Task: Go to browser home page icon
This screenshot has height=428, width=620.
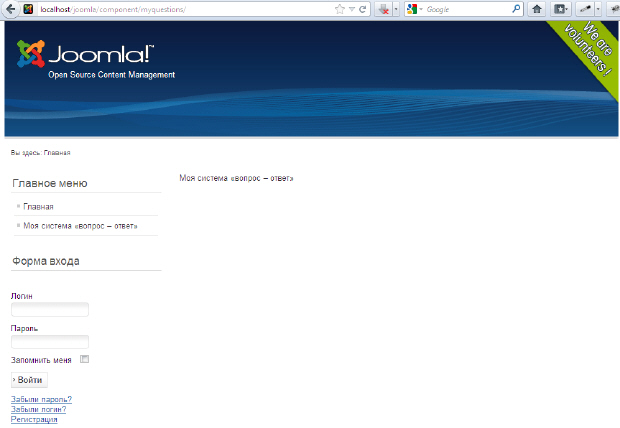Action: tap(537, 9)
